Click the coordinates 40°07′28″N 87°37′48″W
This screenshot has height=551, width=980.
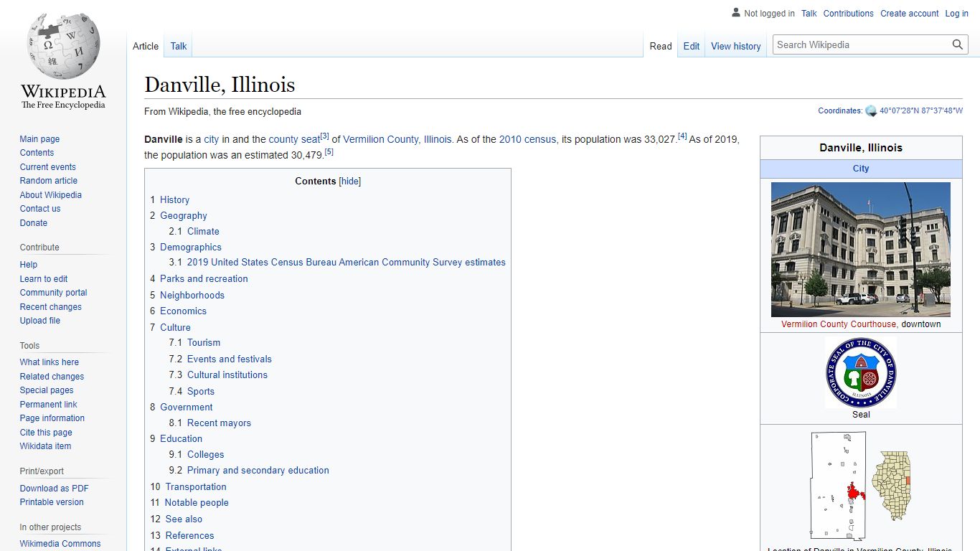click(921, 110)
